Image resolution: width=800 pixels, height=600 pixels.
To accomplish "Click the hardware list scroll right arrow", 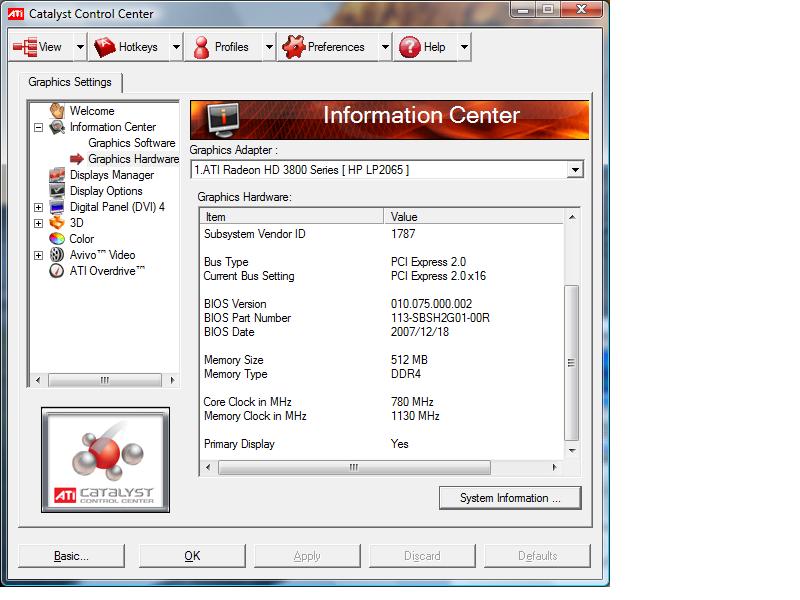I will tap(555, 467).
